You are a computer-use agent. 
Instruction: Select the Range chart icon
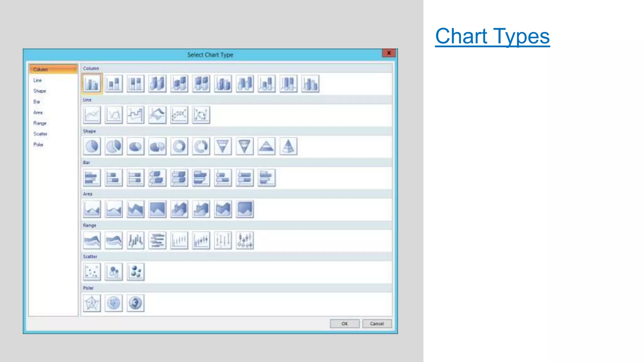pyautogui.click(x=92, y=240)
